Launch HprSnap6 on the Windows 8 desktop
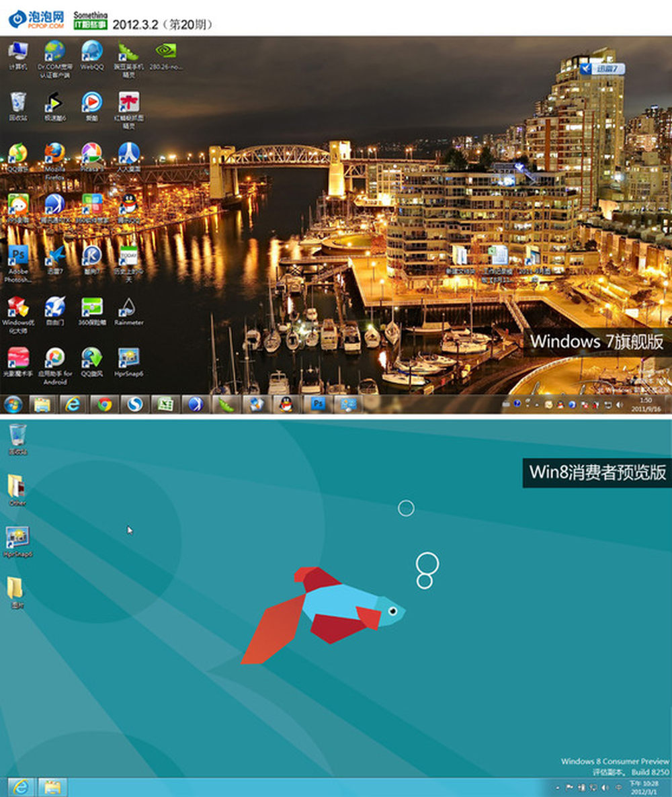672x797 pixels. click(17, 542)
